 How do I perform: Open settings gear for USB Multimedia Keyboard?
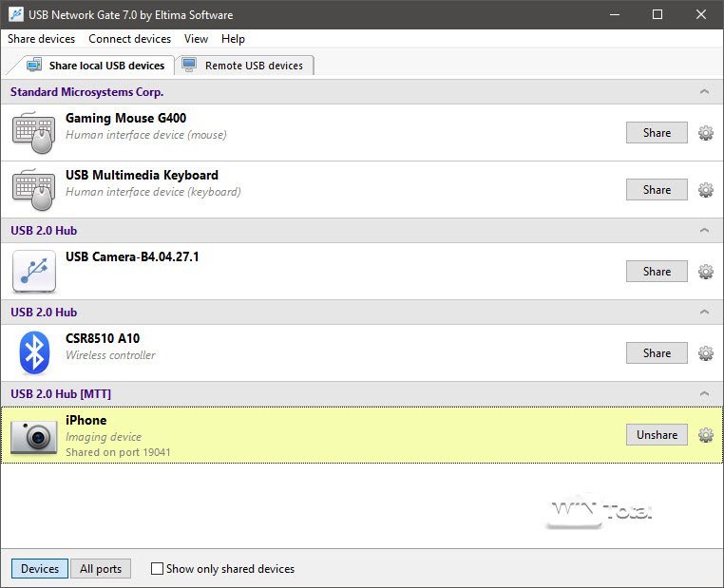point(706,190)
